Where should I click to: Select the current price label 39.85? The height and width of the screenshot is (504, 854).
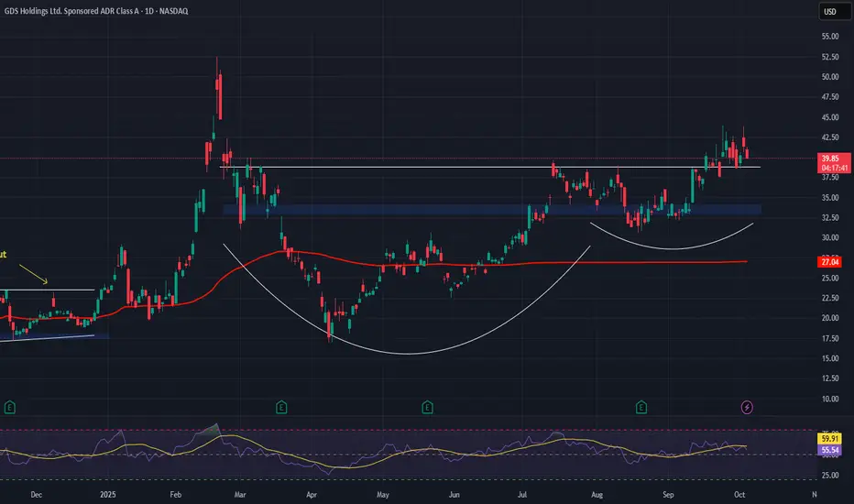coord(834,159)
